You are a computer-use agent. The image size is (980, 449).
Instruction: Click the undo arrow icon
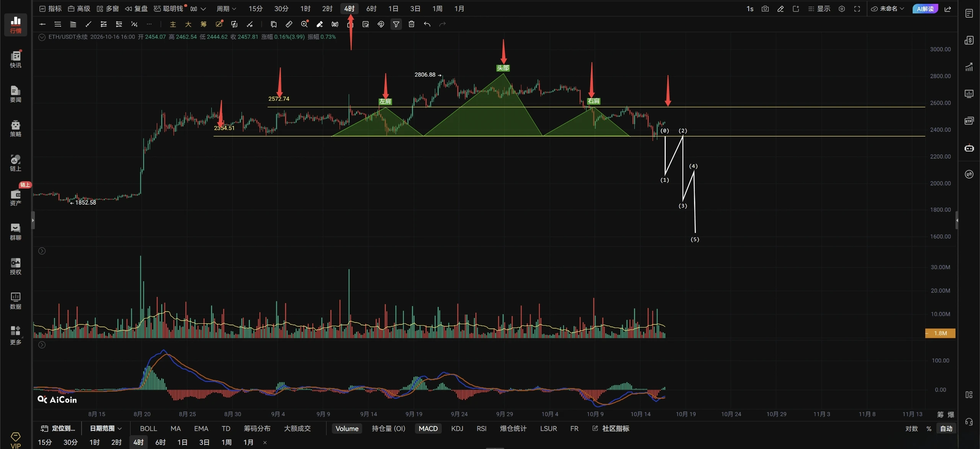(427, 24)
